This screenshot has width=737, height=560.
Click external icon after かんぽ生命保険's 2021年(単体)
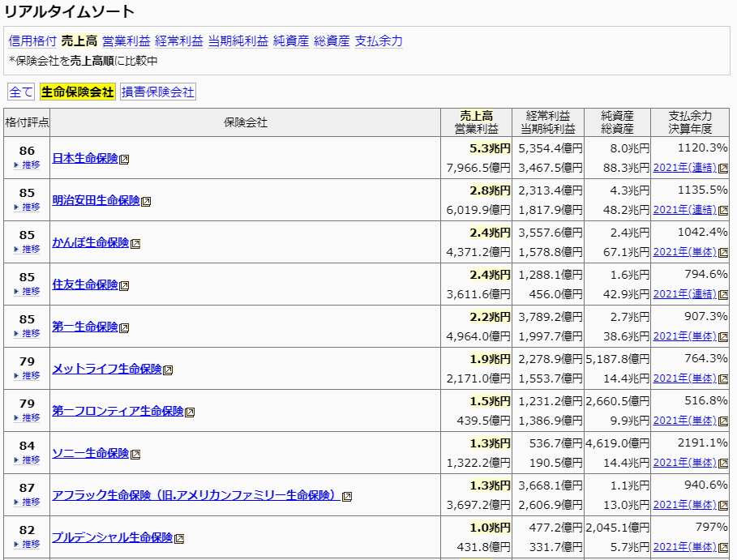click(x=723, y=253)
